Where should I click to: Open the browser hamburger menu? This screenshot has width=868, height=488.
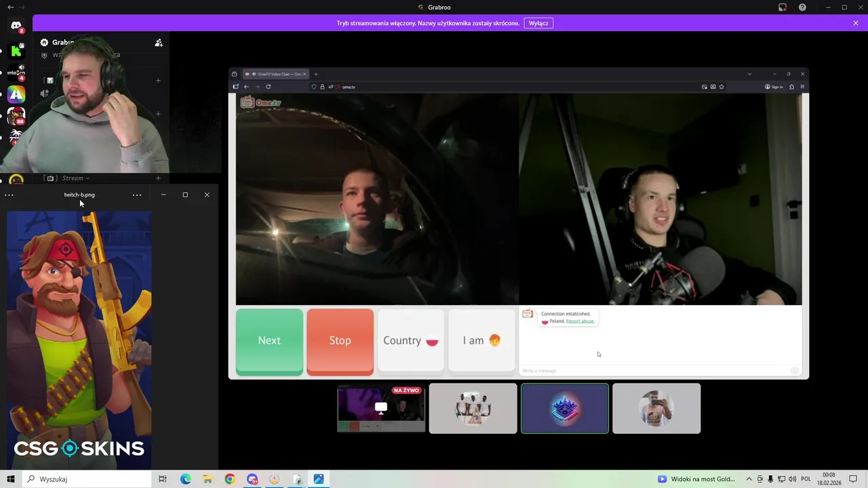[x=802, y=87]
